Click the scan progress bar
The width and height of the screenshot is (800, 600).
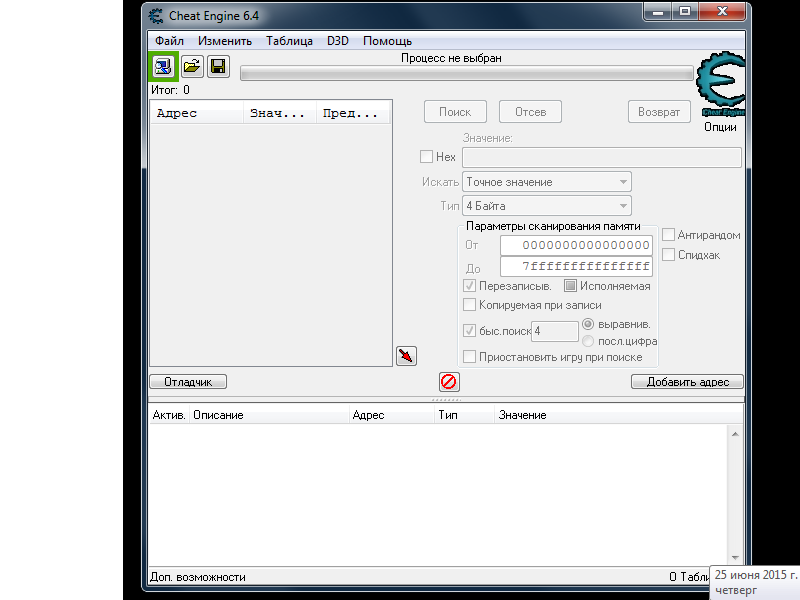point(467,73)
